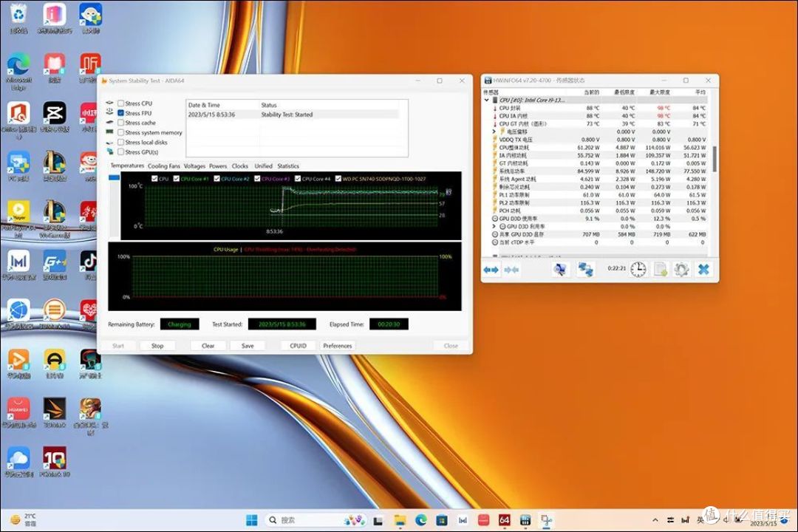Viewport: 798px width, 532px height.
Task: Open Huawei AppGallery desktop icon
Action: [x=18, y=412]
